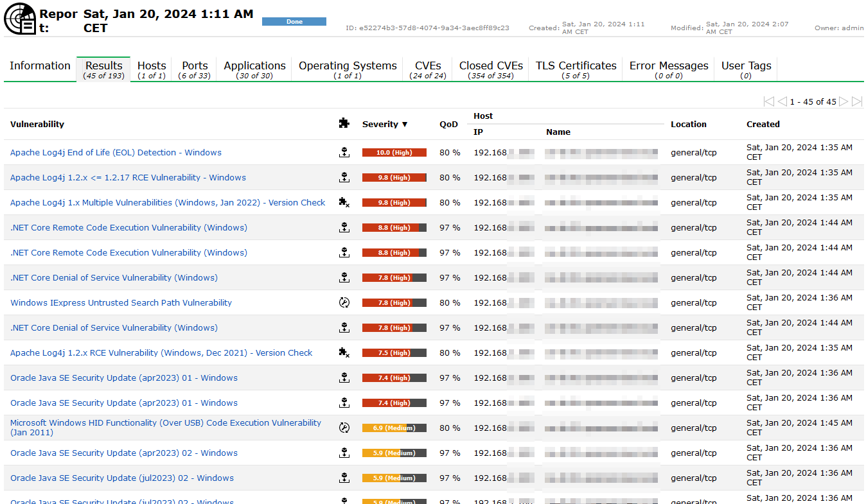This screenshot has width=866, height=504.
Task: Click vendor fix icon for Log4j EOL Detection
Action: pyautogui.click(x=344, y=152)
